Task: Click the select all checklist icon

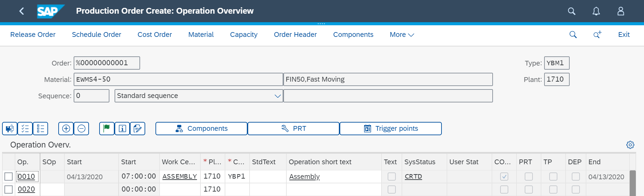Action: coord(25,129)
